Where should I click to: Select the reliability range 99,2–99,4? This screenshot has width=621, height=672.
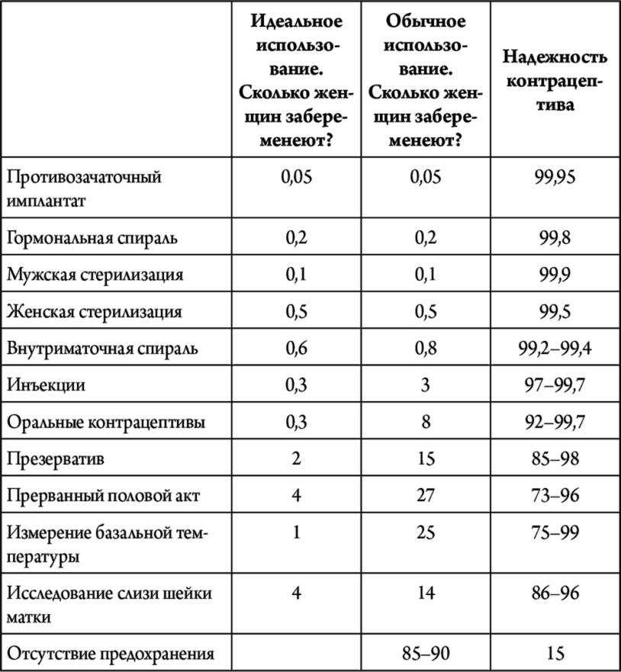(x=554, y=349)
